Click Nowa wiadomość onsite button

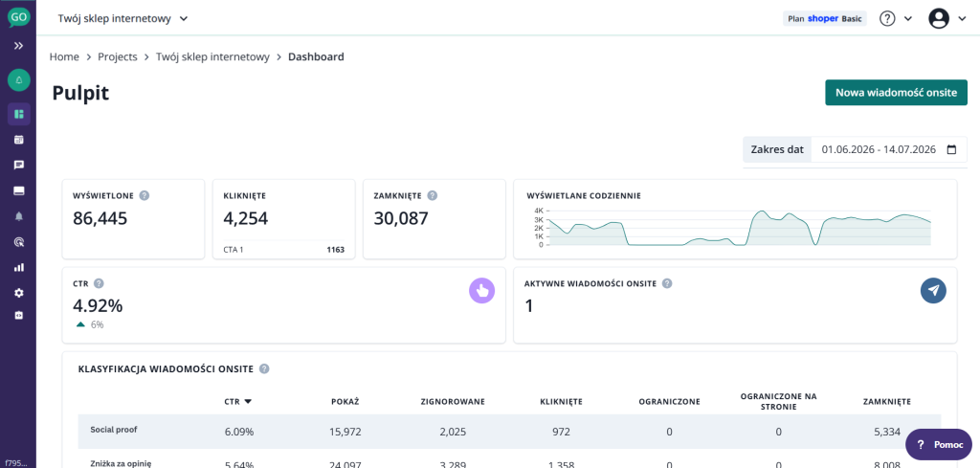(x=896, y=93)
